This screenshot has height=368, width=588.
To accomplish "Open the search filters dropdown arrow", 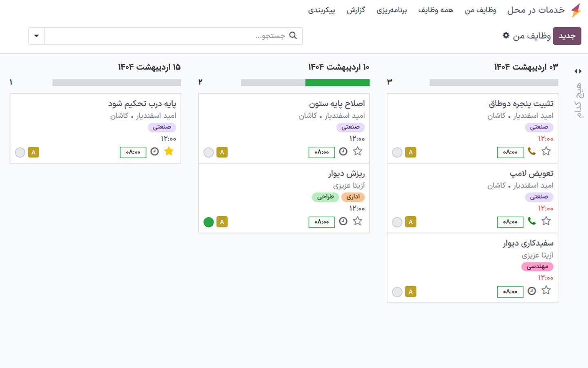I will click(x=36, y=36).
